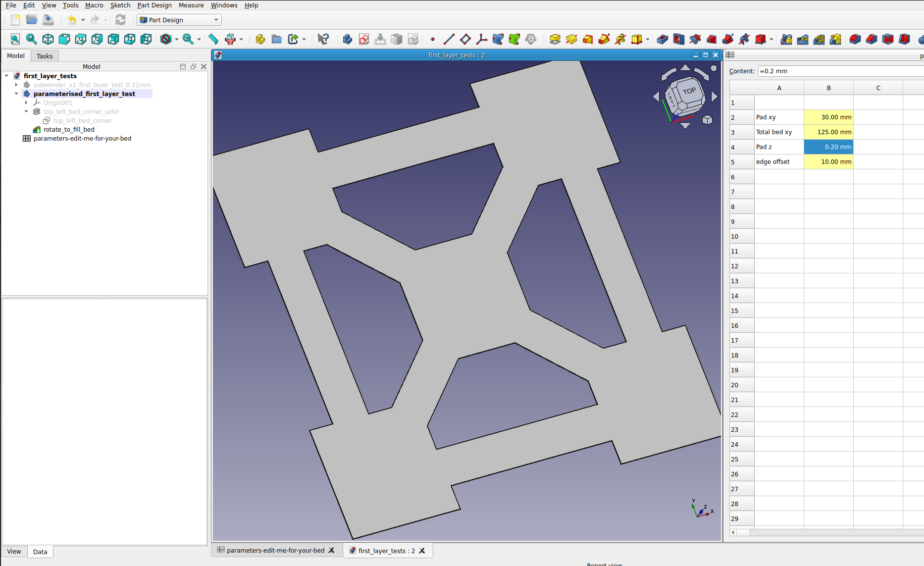Select the Pad z cell showing 0.20 mm
The image size is (924, 566).
tap(828, 147)
